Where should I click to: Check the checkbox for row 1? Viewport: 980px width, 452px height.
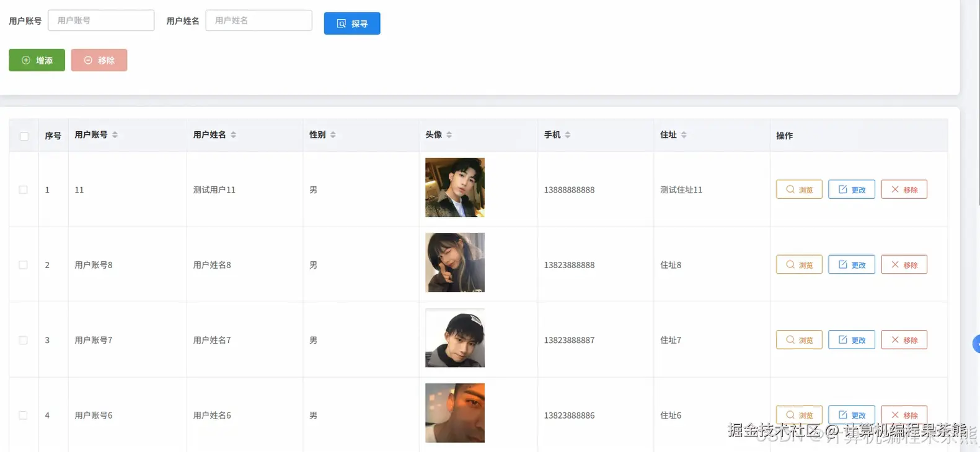pyautogui.click(x=23, y=189)
